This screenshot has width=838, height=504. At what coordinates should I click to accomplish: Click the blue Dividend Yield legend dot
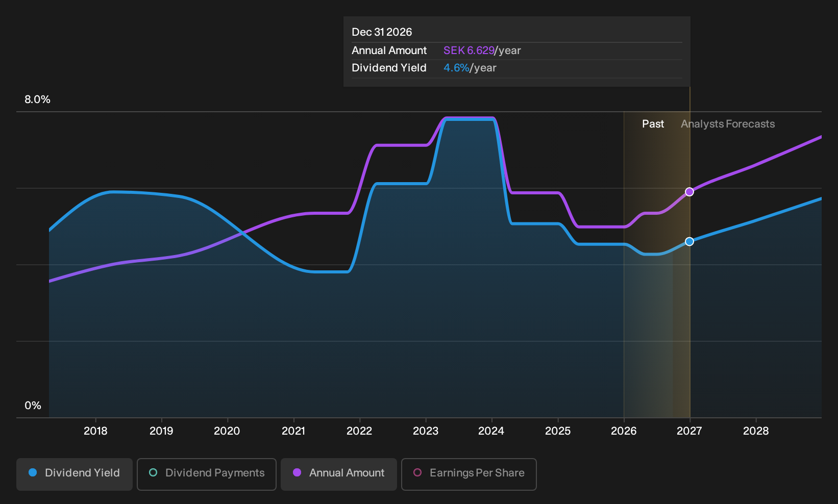(x=33, y=473)
